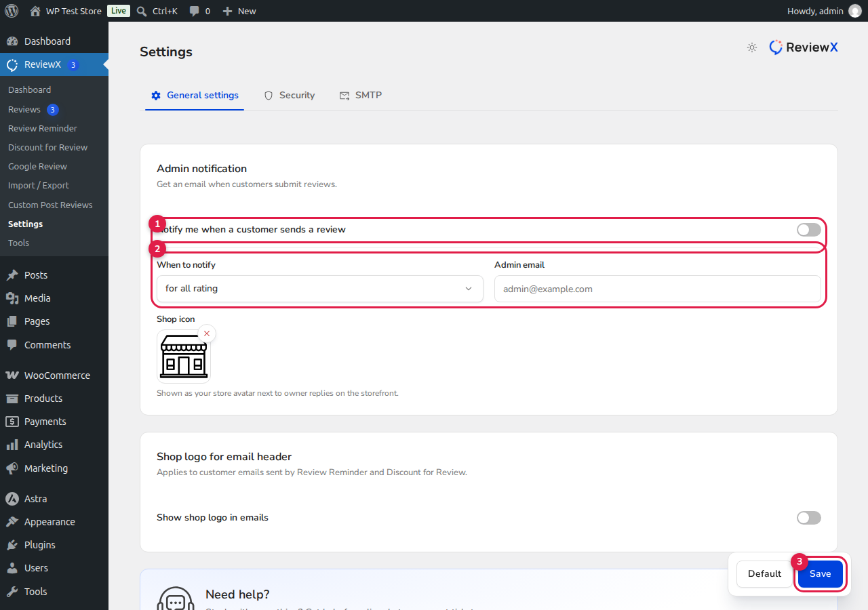The height and width of the screenshot is (610, 868).
Task: Open the Payments menu
Action: [54, 422]
